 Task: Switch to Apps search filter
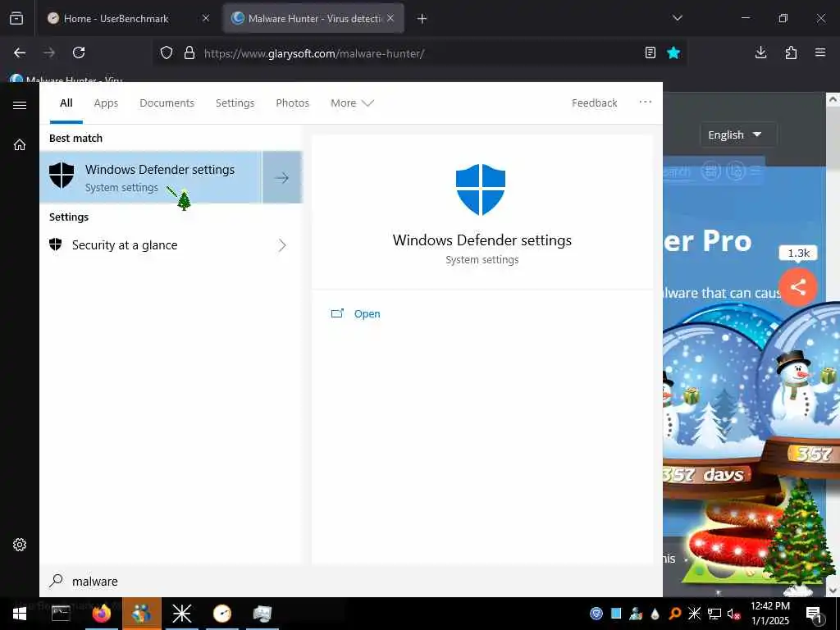coord(106,103)
